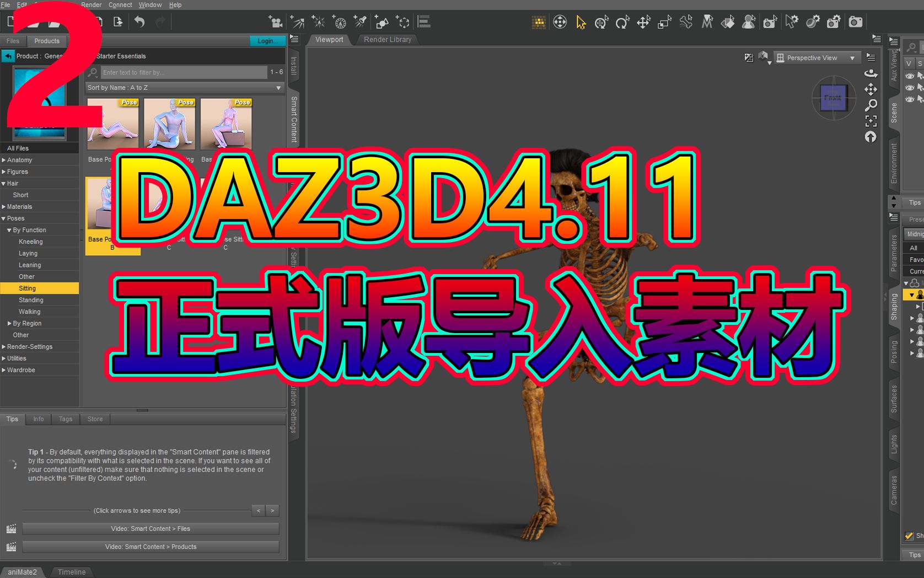
Task: Click the filter text search field
Action: (x=184, y=72)
